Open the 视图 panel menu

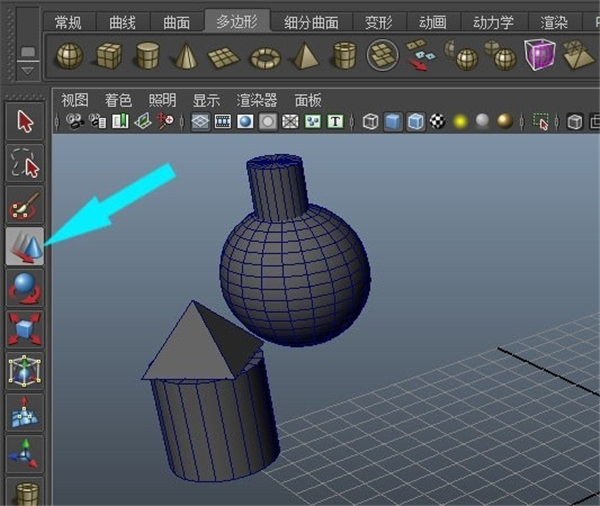(x=75, y=100)
